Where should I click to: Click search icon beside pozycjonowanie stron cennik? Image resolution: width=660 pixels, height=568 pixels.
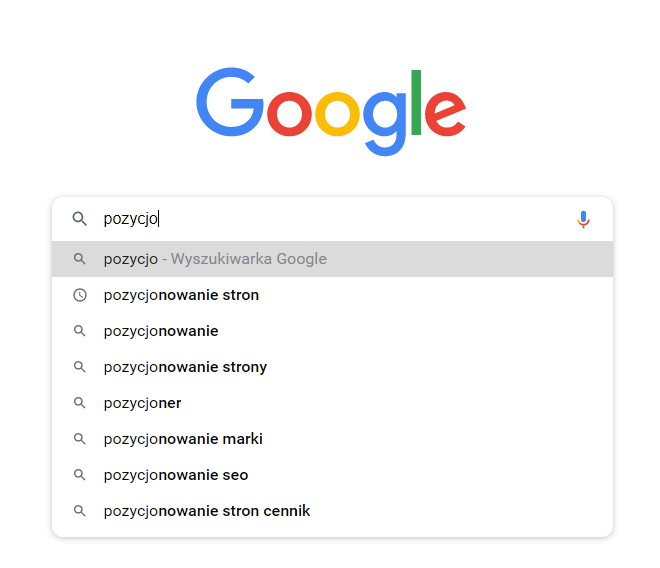pyautogui.click(x=80, y=511)
